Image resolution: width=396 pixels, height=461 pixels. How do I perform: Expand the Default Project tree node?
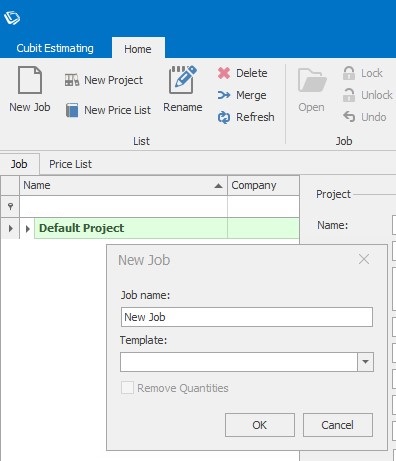[28, 229]
